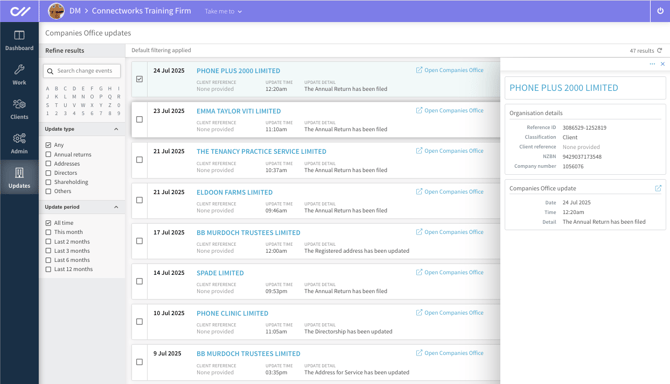The image size is (670, 384).
Task: Go to Clients in the sidebar
Action: pyautogui.click(x=19, y=109)
